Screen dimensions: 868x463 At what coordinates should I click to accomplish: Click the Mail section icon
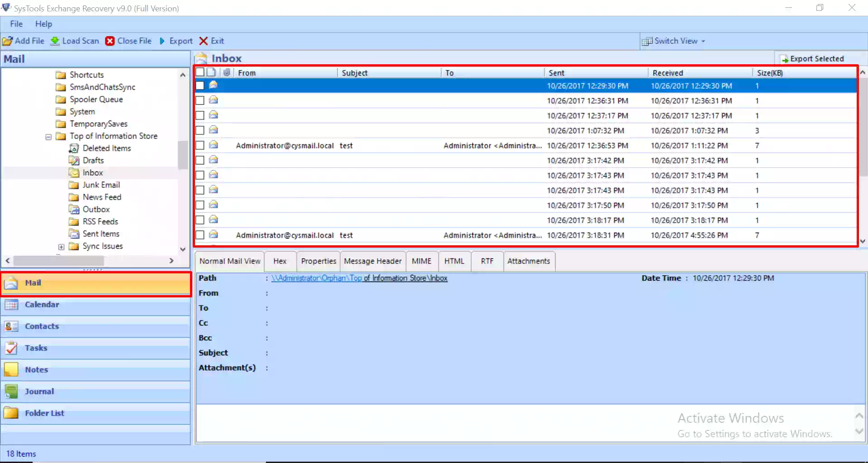11,283
